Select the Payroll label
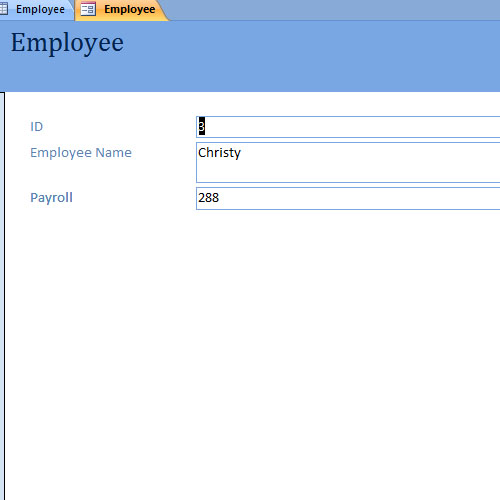 tap(51, 198)
